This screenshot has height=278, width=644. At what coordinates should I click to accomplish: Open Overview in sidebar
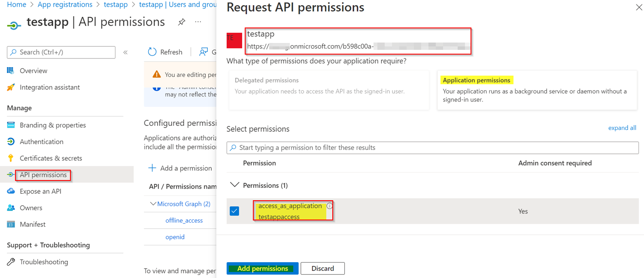point(33,70)
